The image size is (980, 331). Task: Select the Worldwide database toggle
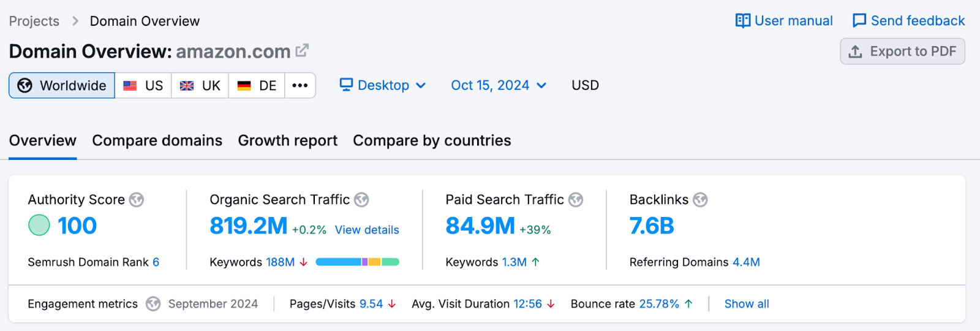tap(62, 85)
